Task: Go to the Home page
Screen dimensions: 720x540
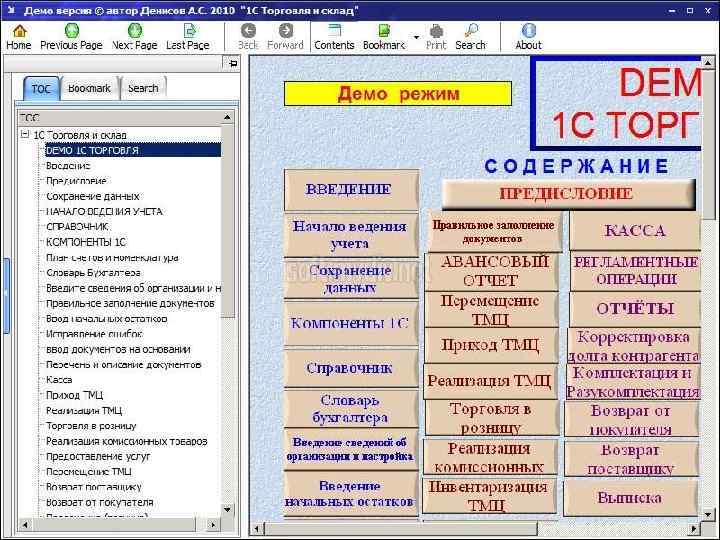Action: tap(19, 37)
